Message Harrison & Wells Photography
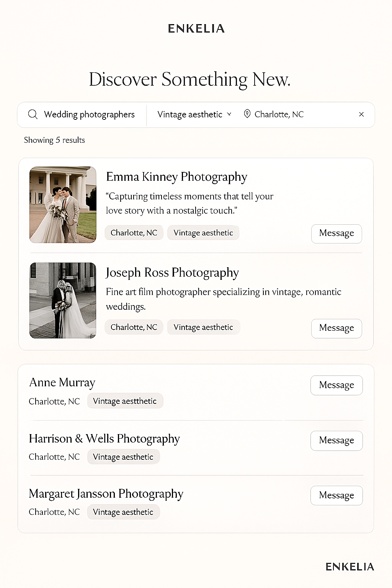Screen dimensions: 392x588 pyautogui.click(x=336, y=441)
